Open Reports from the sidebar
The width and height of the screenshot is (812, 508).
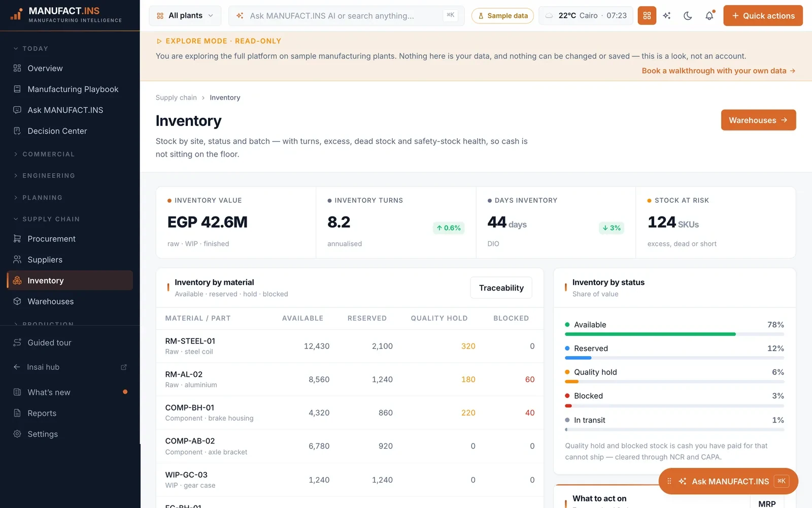70,413
